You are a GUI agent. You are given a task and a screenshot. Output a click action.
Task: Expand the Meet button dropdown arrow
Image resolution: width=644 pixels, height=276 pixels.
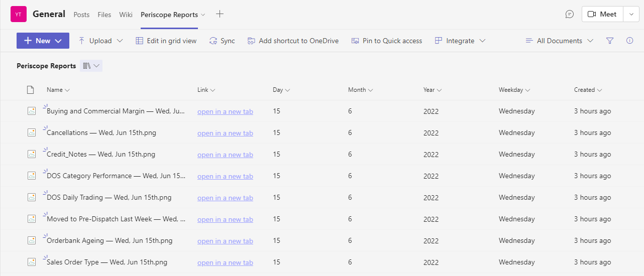(x=631, y=15)
